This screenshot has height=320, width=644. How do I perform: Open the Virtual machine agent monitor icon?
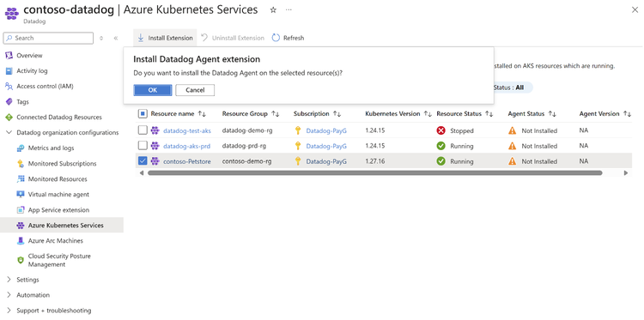[x=21, y=195]
